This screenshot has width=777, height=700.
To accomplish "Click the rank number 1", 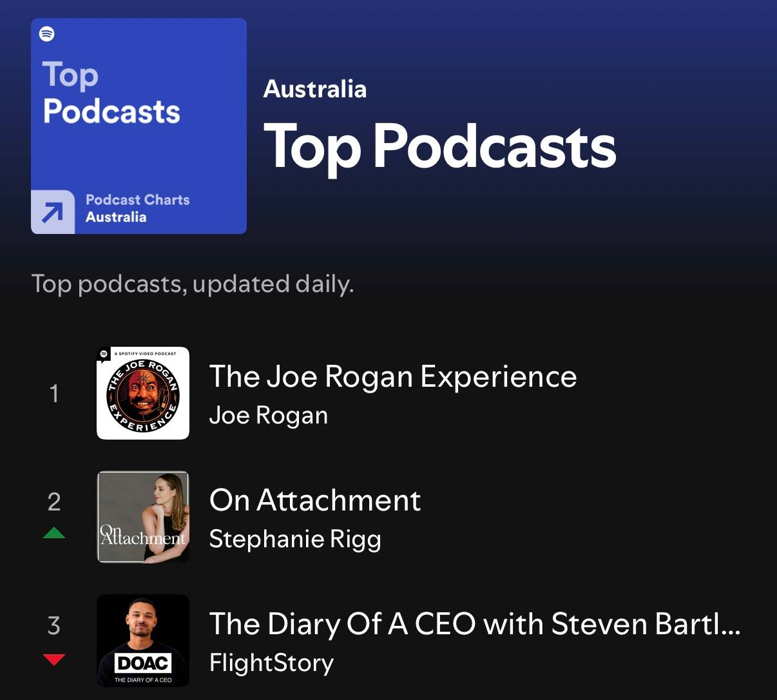I will point(54,393).
